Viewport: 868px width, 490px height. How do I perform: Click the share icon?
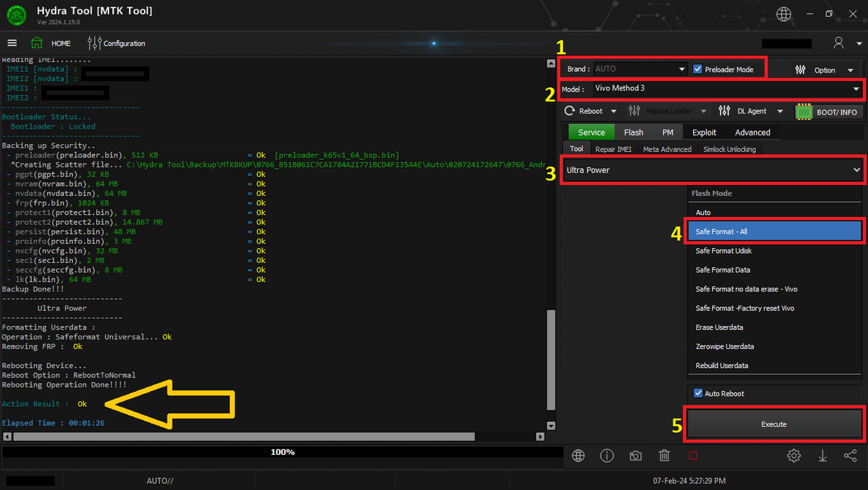pyautogui.click(x=850, y=455)
